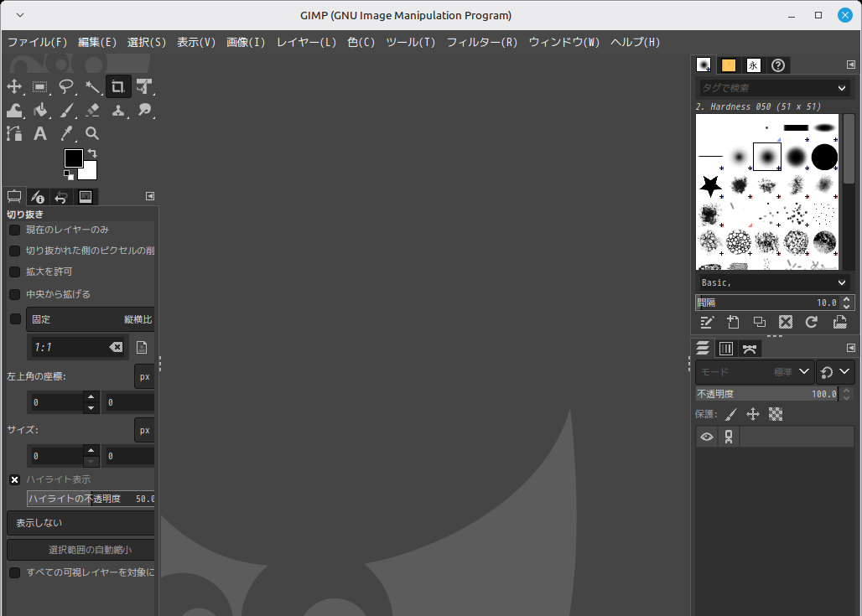Open the 表示しない guides dropdown
862x616 pixels.
[81, 523]
